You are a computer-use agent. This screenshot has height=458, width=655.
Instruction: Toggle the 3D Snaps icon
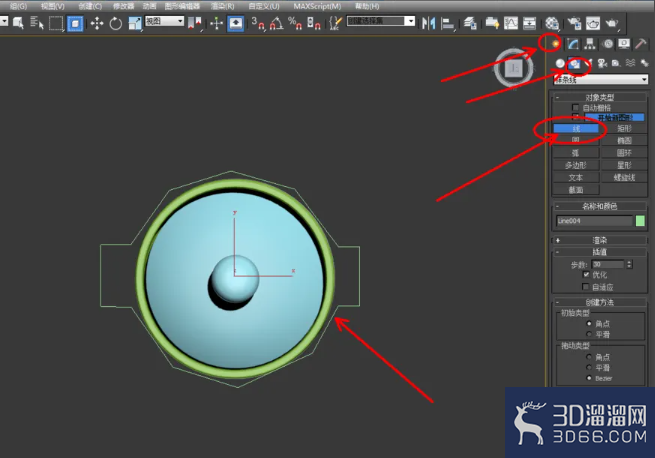(258, 23)
